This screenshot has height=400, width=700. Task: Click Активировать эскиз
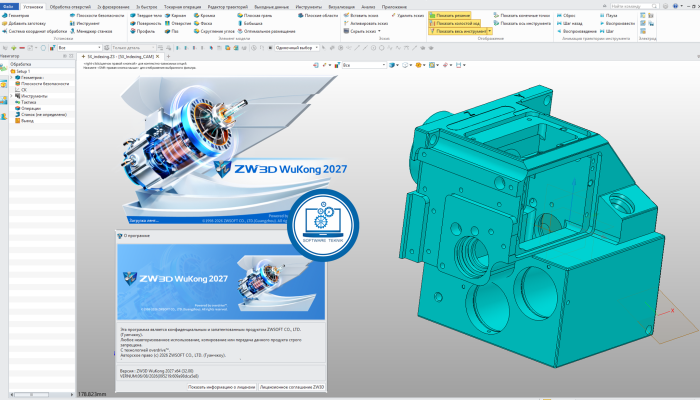(366, 23)
